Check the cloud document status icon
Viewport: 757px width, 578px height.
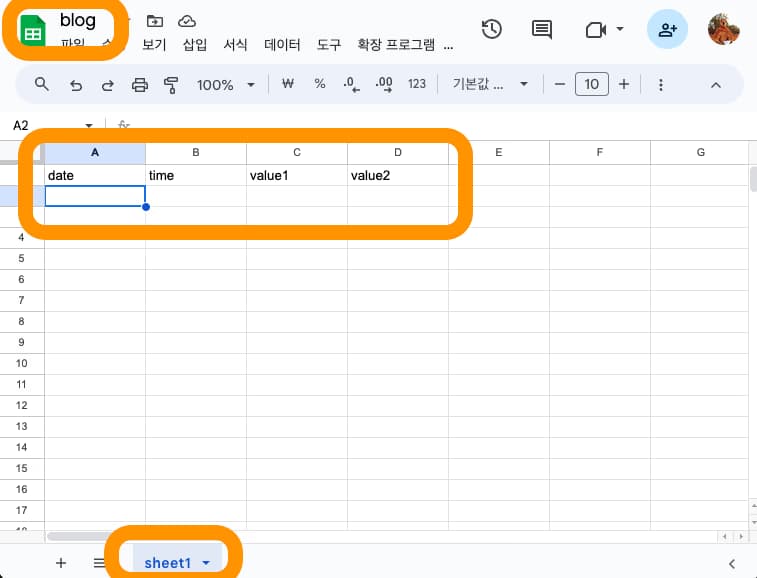pyautogui.click(x=186, y=21)
